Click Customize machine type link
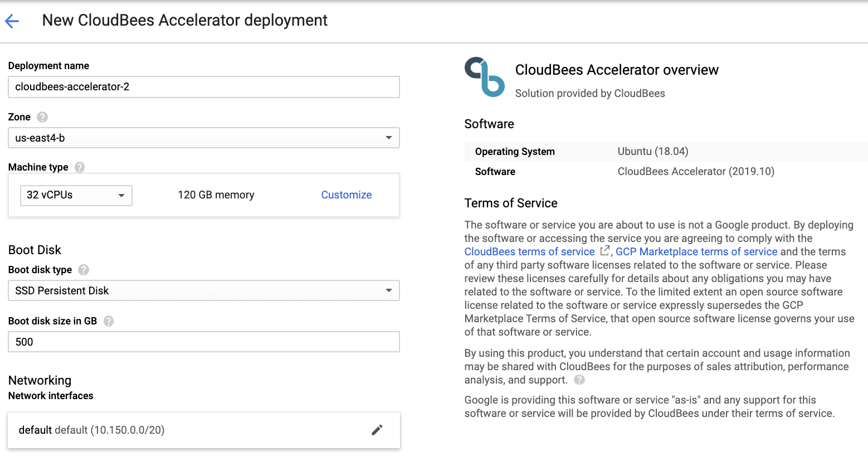The height and width of the screenshot is (456, 868). pyautogui.click(x=347, y=195)
